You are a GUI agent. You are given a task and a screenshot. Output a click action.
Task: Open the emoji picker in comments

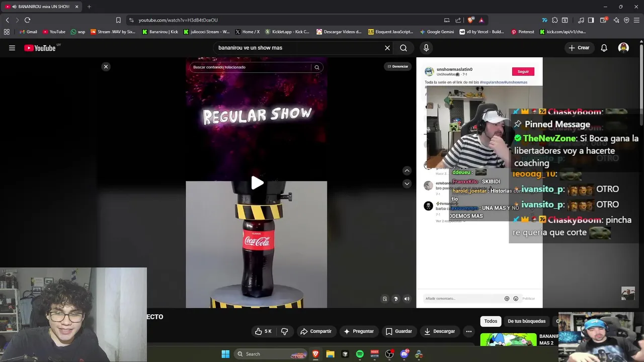tap(516, 299)
